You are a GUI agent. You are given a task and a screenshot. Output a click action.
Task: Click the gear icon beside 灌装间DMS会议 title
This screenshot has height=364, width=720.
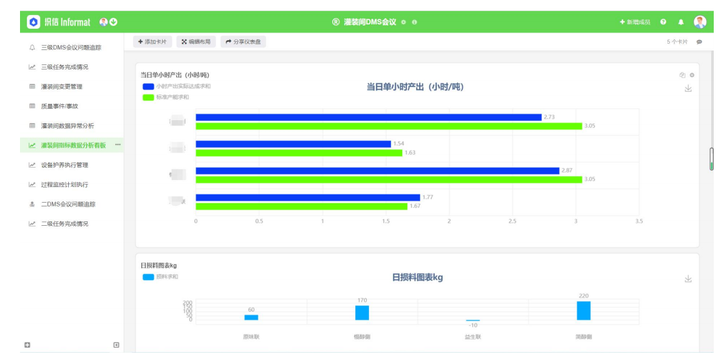point(404,22)
